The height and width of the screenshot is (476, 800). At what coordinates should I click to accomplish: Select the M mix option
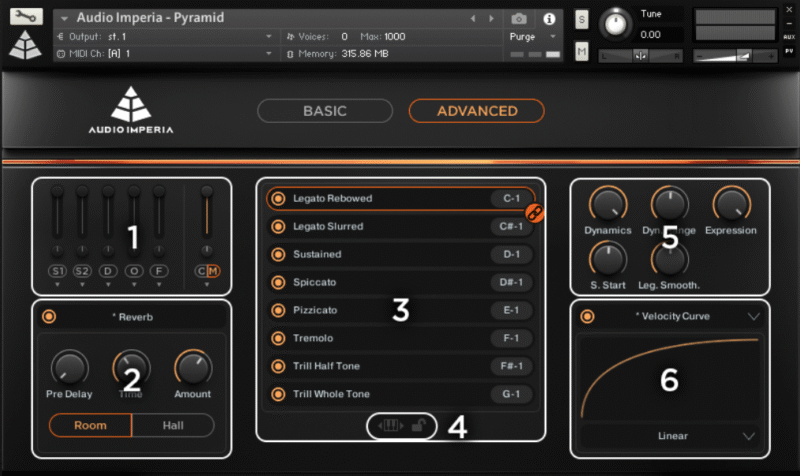tap(213, 271)
